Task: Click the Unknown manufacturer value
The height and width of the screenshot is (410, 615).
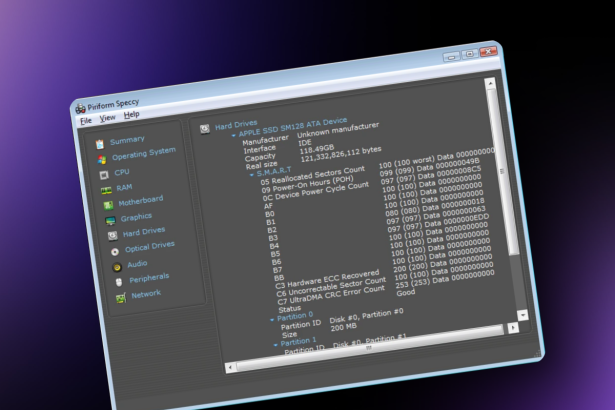Action: tap(338, 130)
